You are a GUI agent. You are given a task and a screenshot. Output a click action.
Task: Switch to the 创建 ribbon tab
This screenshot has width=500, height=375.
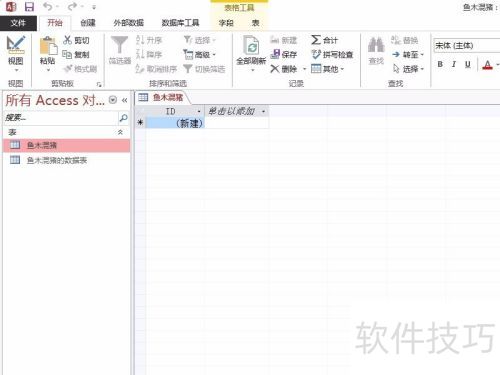pyautogui.click(x=88, y=23)
